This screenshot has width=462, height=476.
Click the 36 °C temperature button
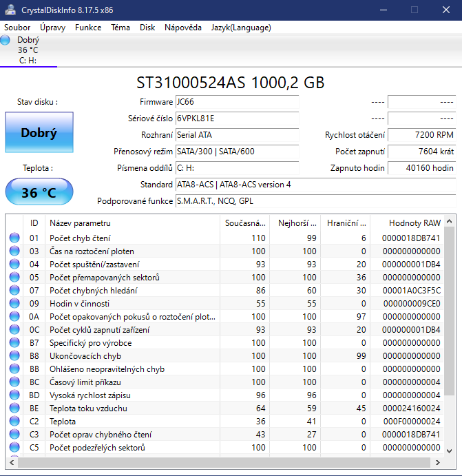click(39, 192)
